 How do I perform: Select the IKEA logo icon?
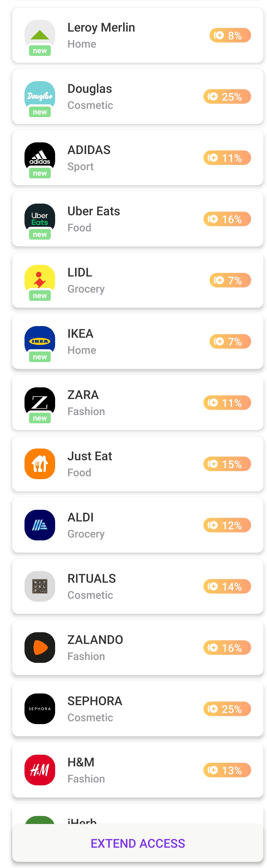coord(40,341)
